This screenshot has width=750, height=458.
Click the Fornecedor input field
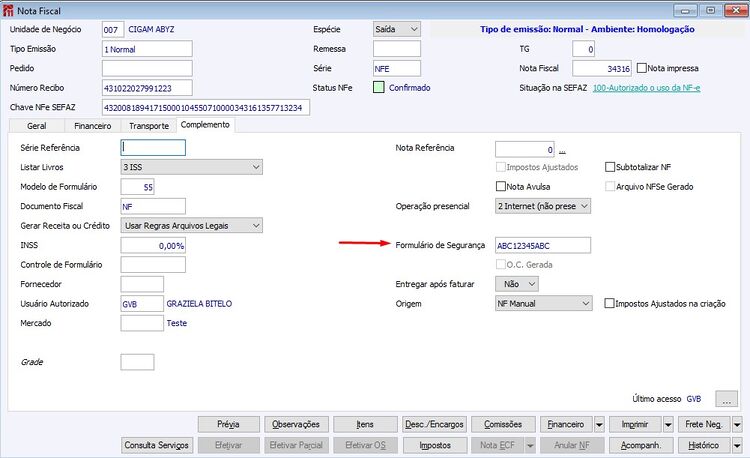pos(142,284)
